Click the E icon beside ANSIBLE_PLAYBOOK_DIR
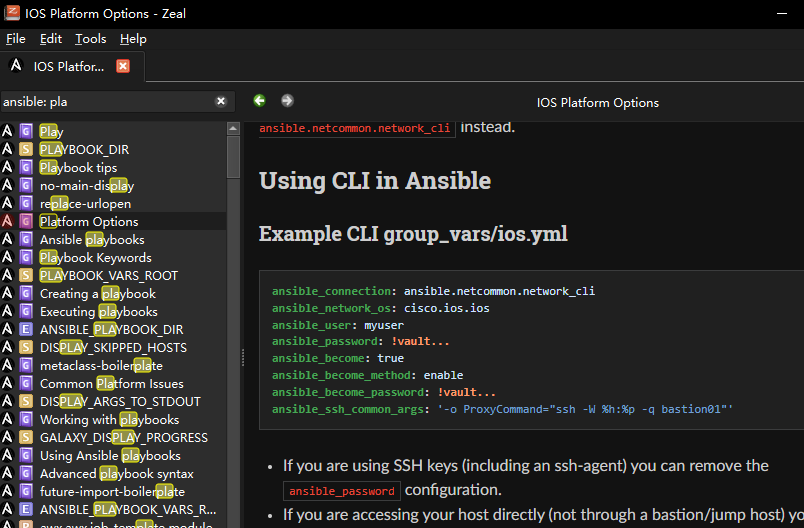 coord(26,329)
